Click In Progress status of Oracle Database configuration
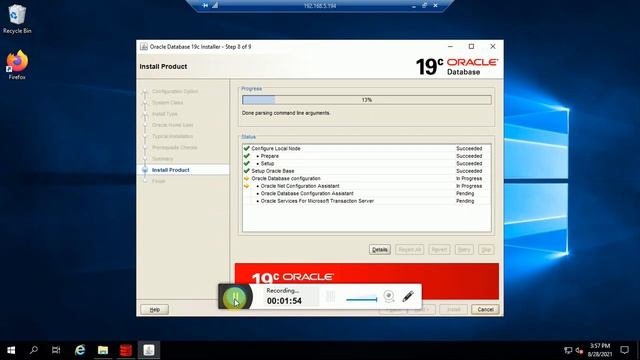 tap(469, 178)
